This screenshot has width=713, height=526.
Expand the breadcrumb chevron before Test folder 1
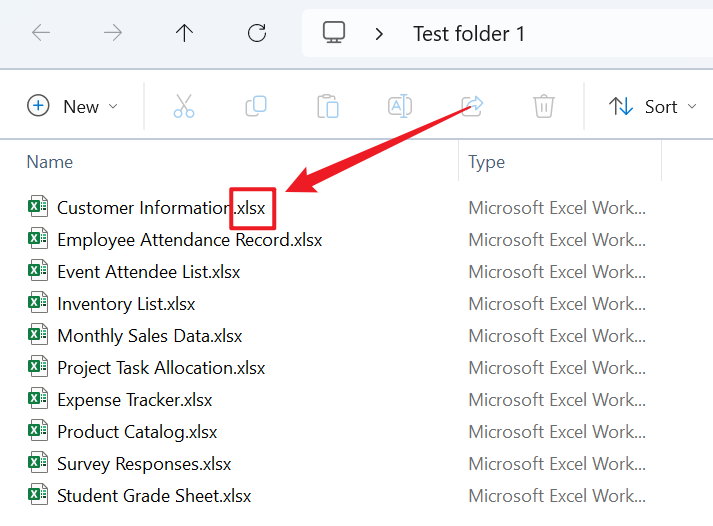pos(379,34)
